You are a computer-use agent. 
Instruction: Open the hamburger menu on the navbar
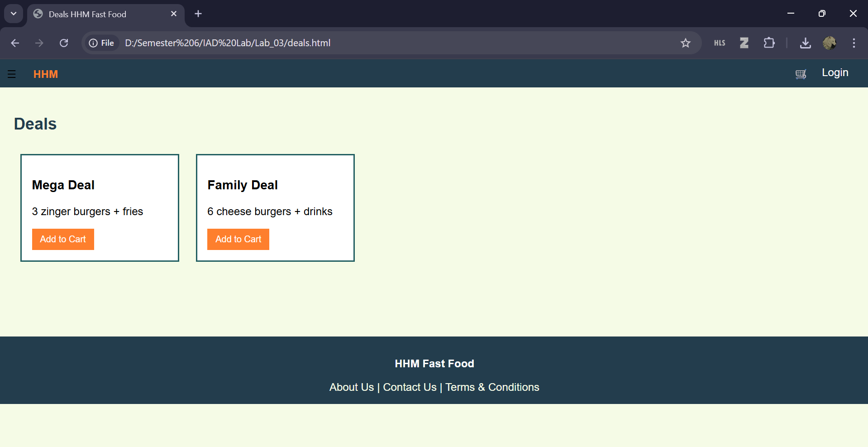[11, 74]
